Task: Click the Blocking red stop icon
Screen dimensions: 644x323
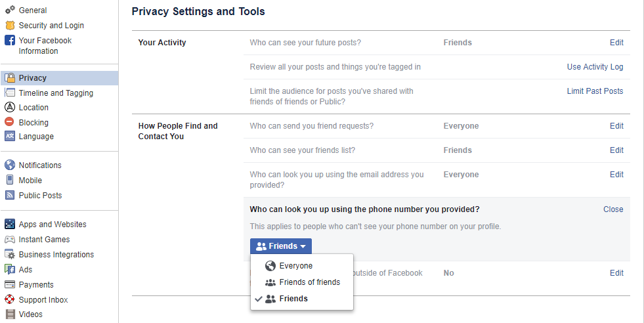Action: 10,122
